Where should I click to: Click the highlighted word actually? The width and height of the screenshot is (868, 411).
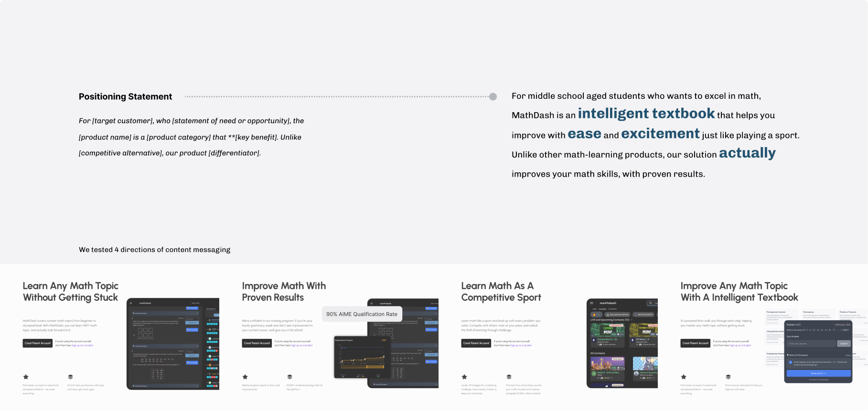pos(747,153)
